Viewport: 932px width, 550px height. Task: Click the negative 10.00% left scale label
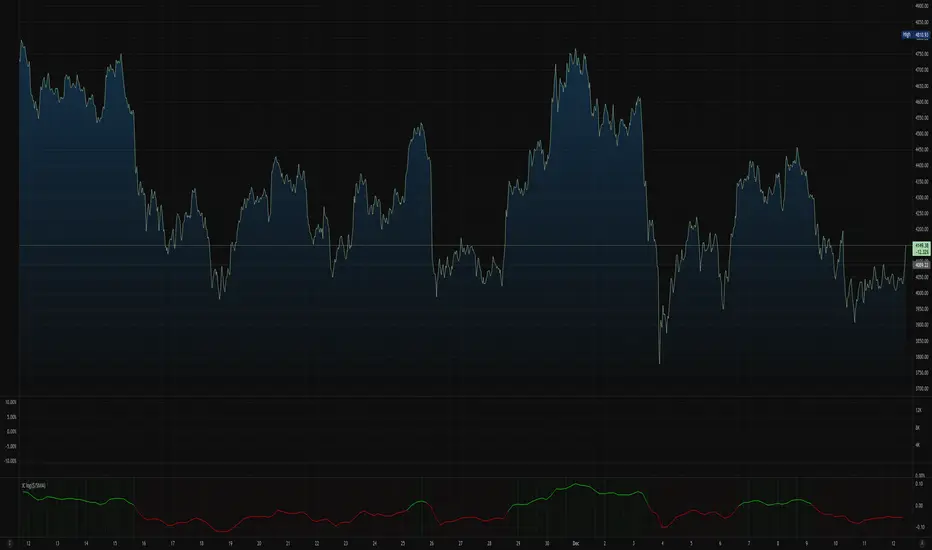click(11, 461)
